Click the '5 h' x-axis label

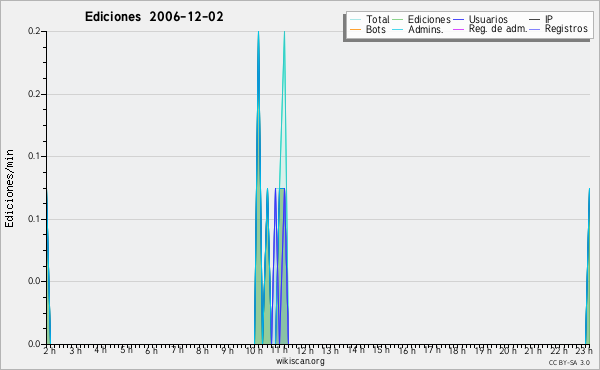coord(126,350)
